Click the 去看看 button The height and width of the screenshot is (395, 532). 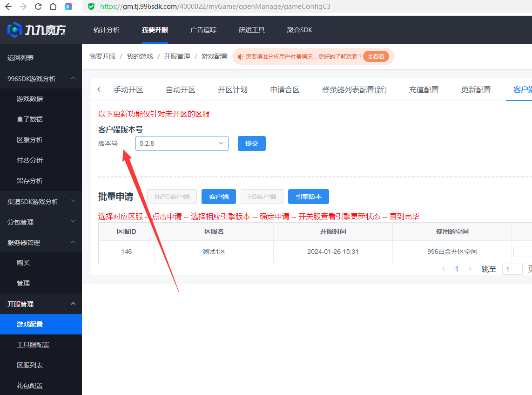376,57
